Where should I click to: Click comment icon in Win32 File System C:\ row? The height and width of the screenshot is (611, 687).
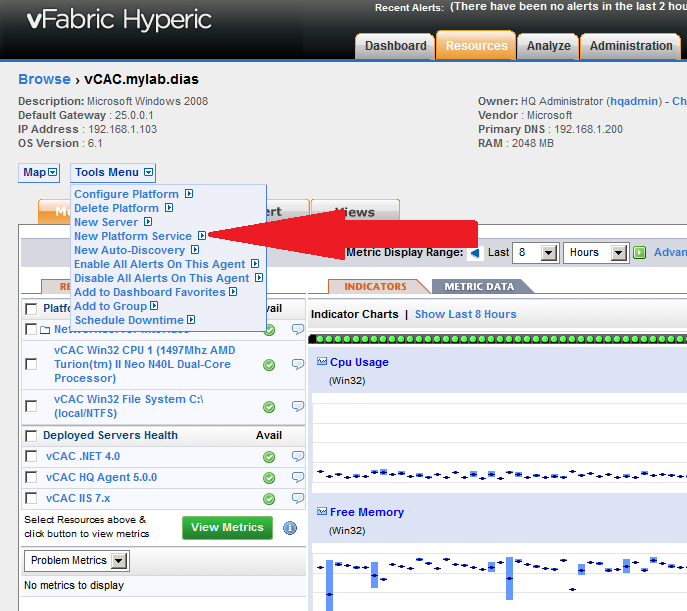[x=298, y=406]
